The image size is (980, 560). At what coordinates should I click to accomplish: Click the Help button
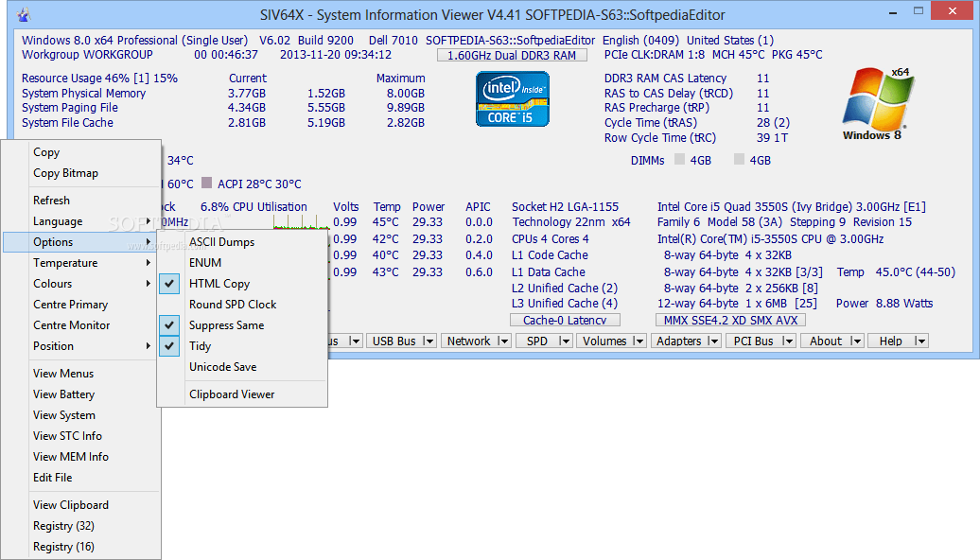pyautogui.click(x=891, y=341)
